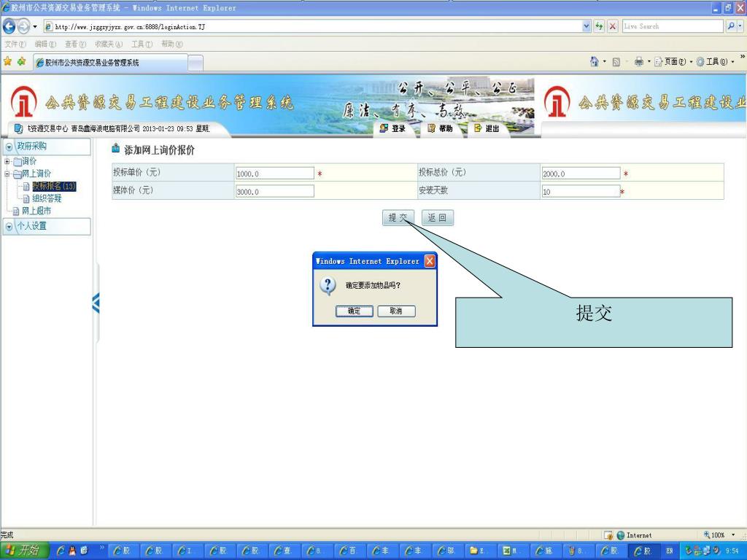Click the Live Search input box
747x560 pixels.
pyautogui.click(x=672, y=26)
